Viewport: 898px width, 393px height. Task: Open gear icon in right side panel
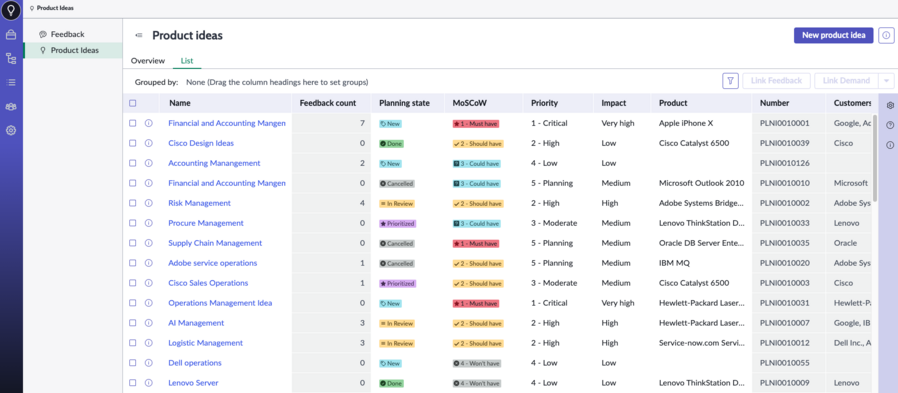point(890,105)
